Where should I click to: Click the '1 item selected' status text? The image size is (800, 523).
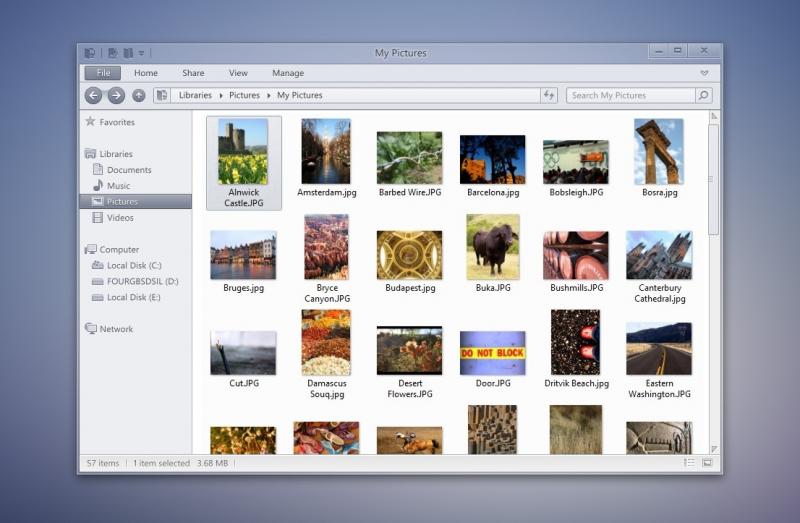point(161,463)
